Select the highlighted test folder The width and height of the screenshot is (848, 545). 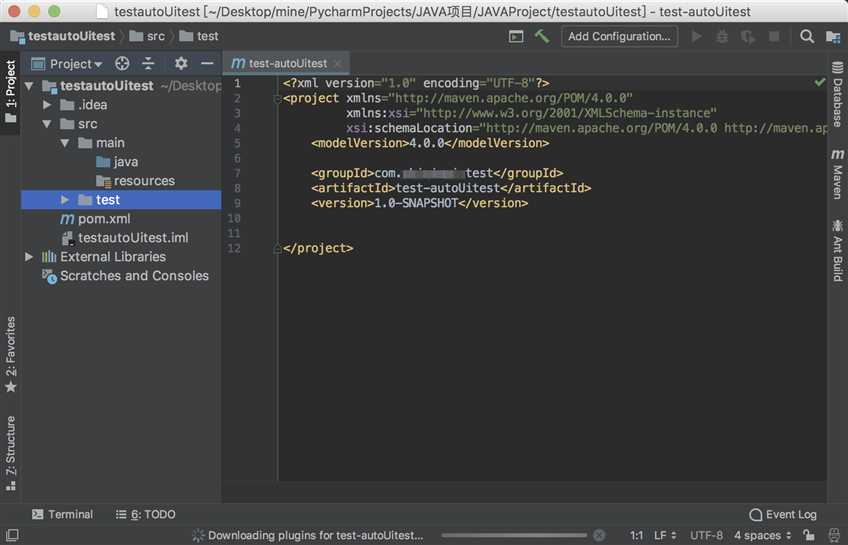click(x=121, y=200)
